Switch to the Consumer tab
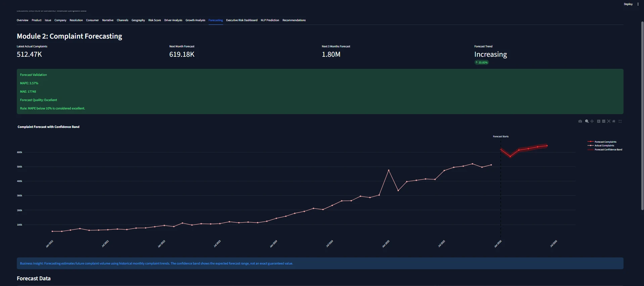The height and width of the screenshot is (286, 644). click(x=92, y=20)
